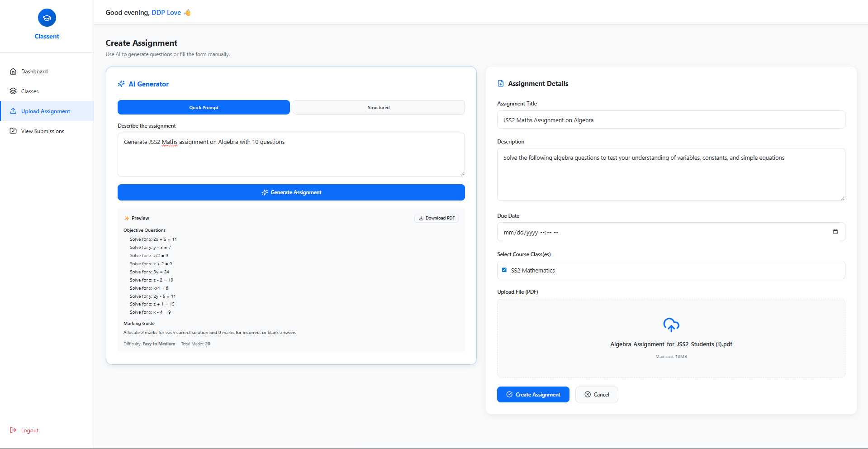The height and width of the screenshot is (449, 868).
Task: Open the Due Date calendar picker icon
Action: click(x=835, y=232)
